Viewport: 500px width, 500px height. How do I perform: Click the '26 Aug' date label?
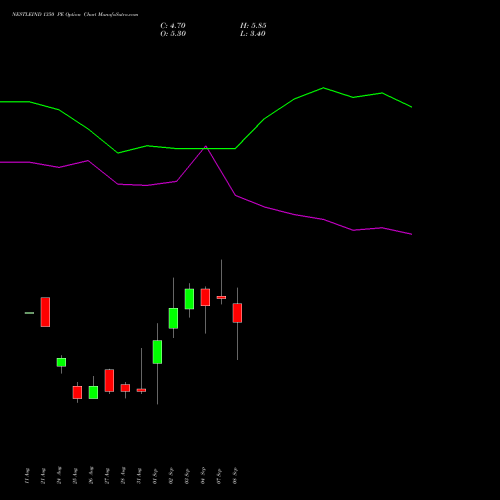tap(91, 476)
